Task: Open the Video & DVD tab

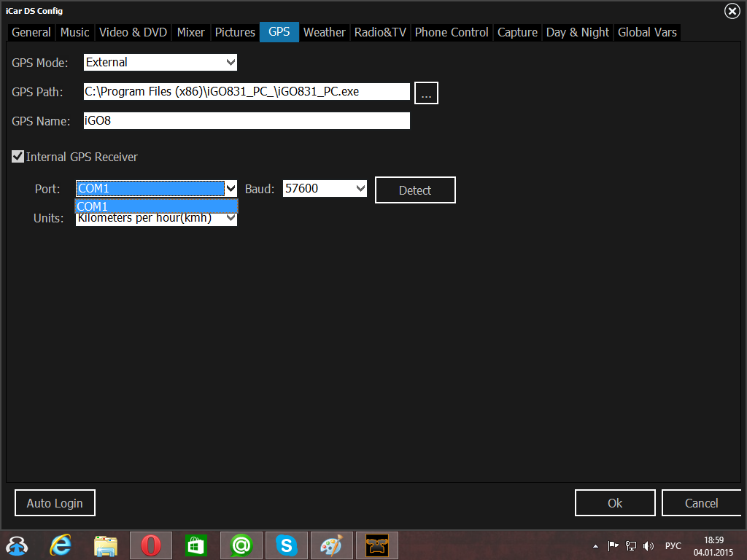Action: click(x=133, y=32)
